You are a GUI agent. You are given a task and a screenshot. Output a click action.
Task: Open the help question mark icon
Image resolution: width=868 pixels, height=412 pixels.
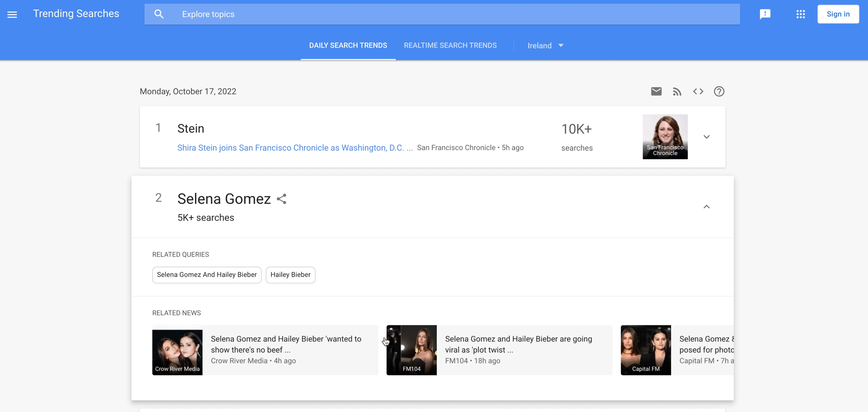719,91
